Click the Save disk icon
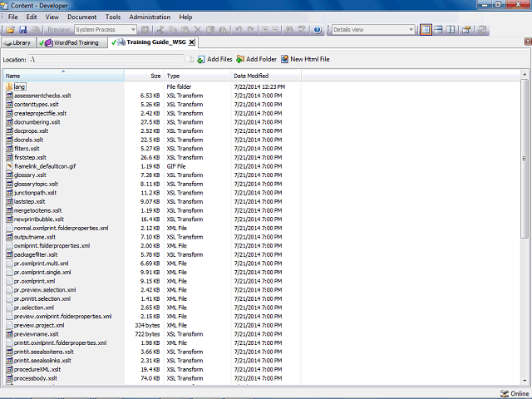 22,30
